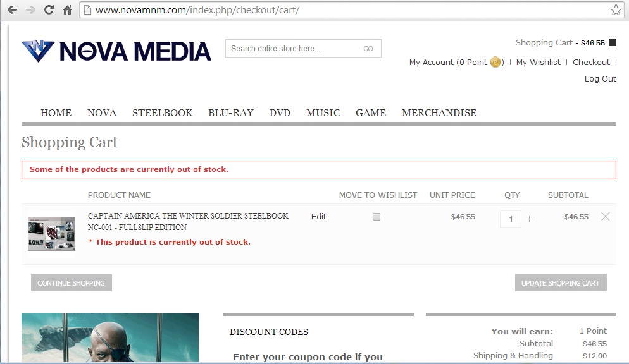Open the browser home page icon
The image size is (629, 364).
[67, 9]
